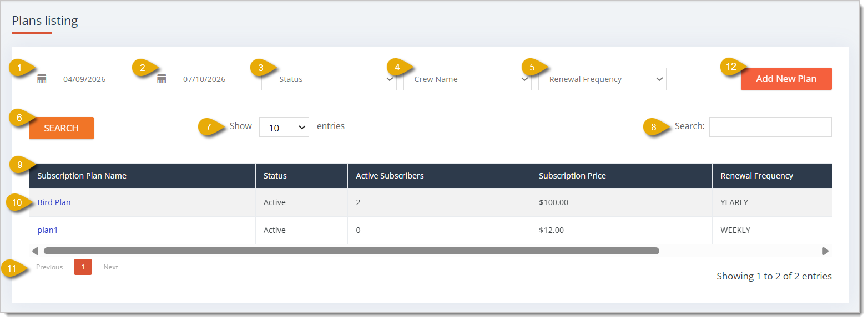Click the right arrow of the table scrollbar
The height and width of the screenshot is (321, 868).
pyautogui.click(x=825, y=251)
